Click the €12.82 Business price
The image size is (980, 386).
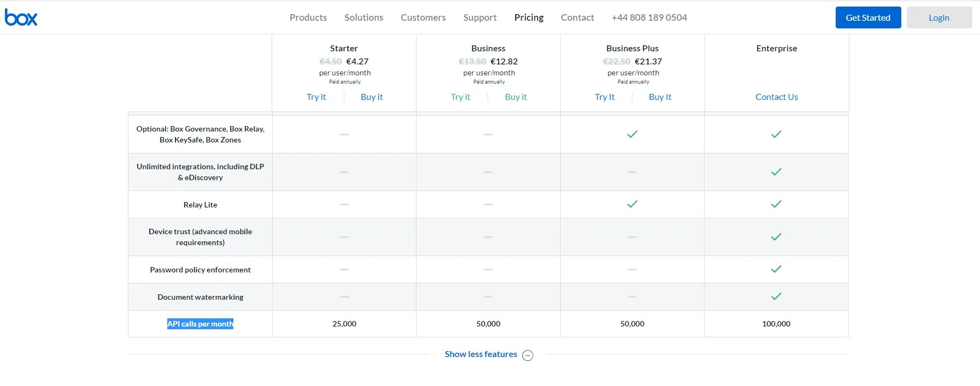tap(504, 61)
